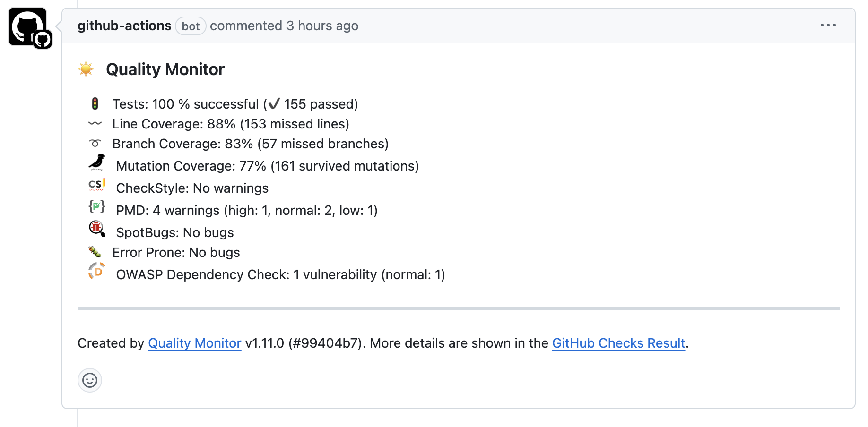Image resolution: width=868 pixels, height=427 pixels.
Task: Click the github-actions username
Action: pos(124,26)
